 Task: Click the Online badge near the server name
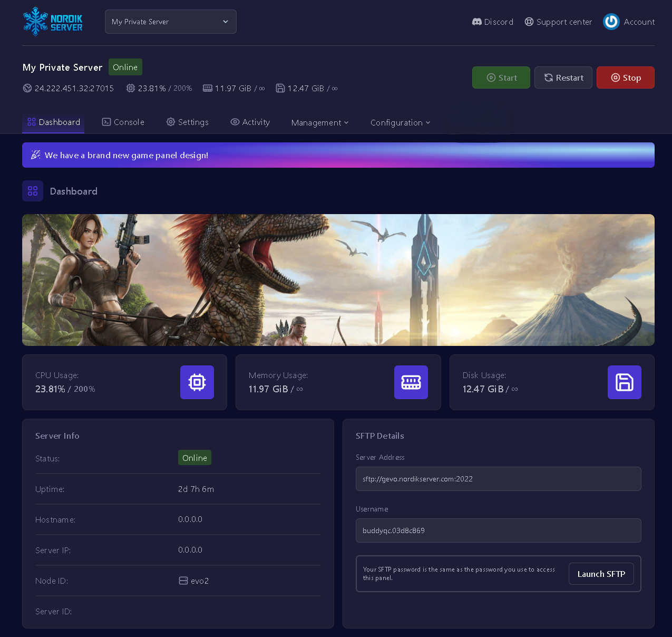tap(125, 67)
